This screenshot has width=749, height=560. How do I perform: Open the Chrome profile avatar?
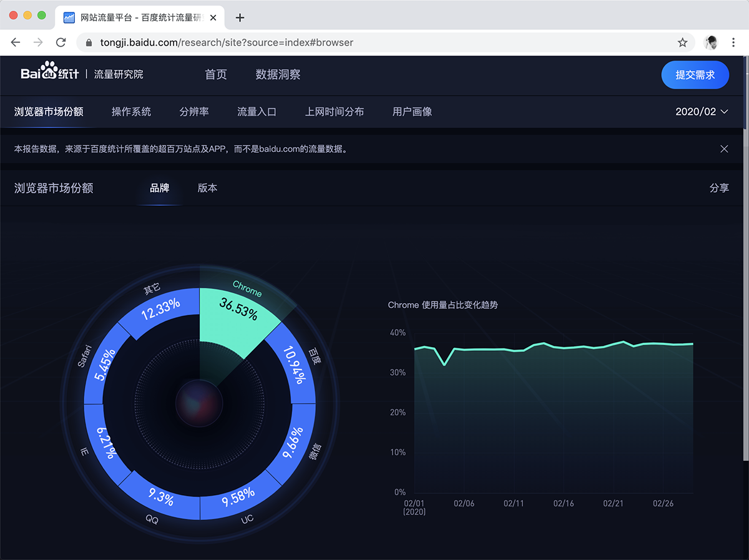[711, 42]
